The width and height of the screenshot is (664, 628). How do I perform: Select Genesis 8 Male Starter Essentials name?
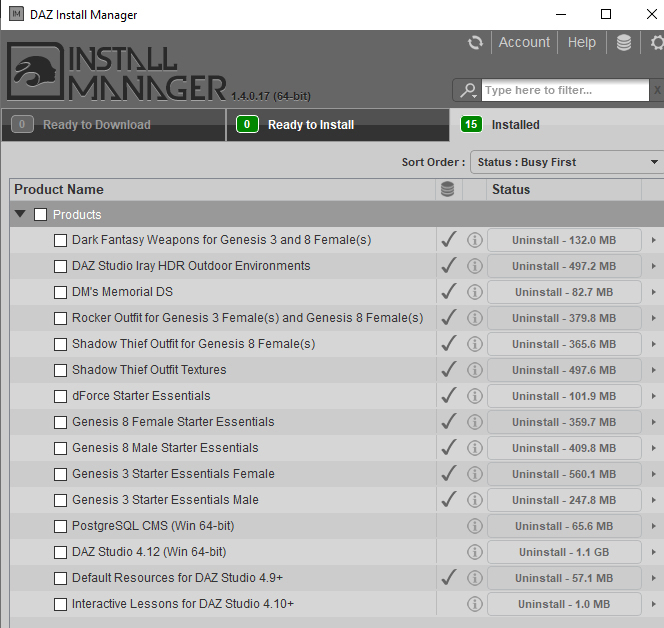(165, 448)
